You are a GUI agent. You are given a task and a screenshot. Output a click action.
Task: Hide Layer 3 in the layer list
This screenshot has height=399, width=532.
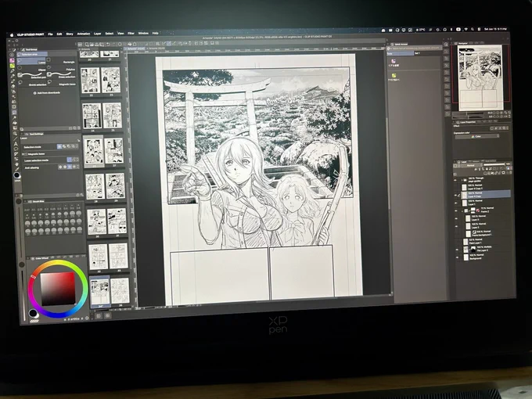tap(456, 218)
